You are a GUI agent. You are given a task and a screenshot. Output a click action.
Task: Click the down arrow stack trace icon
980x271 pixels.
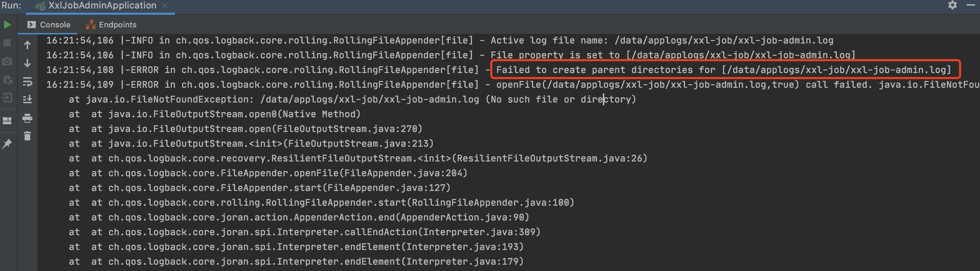pos(27,63)
